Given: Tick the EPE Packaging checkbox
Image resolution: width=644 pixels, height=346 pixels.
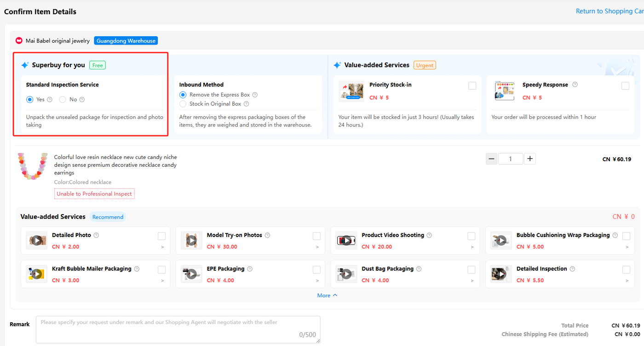Looking at the screenshot, I should 316,270.
